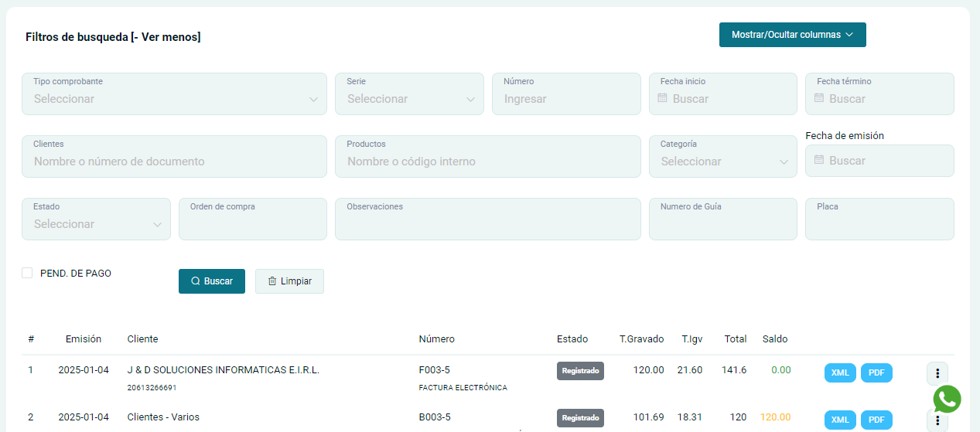
Task: Click calendar icon in Fecha de emisión field
Action: click(x=819, y=161)
